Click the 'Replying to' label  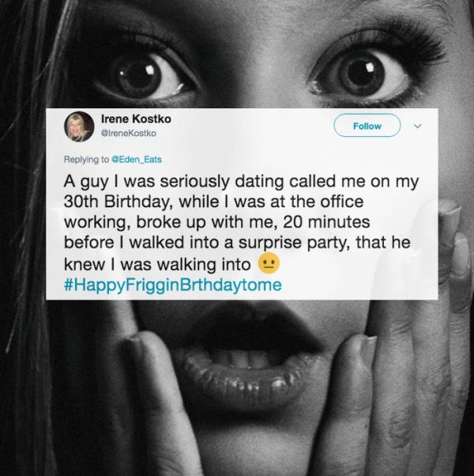pos(86,160)
